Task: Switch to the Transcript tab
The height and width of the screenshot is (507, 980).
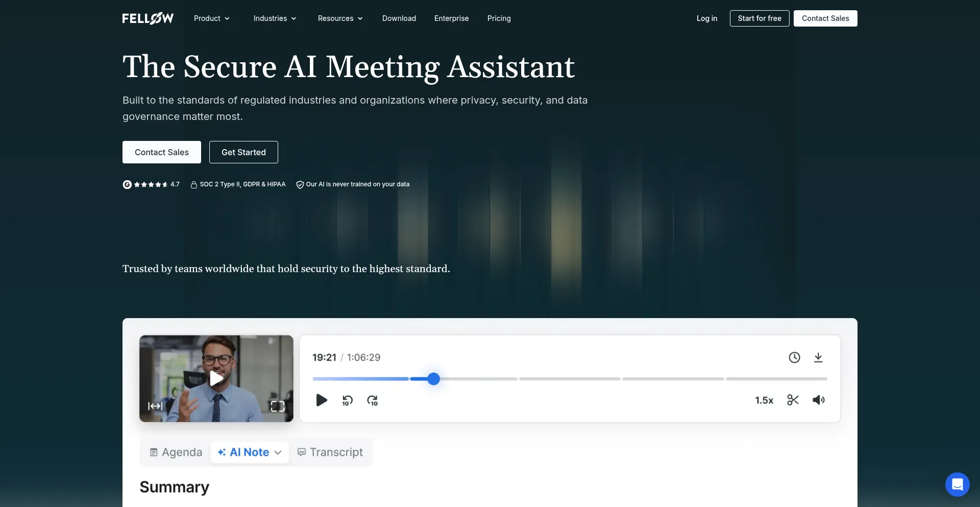Action: [x=330, y=452]
